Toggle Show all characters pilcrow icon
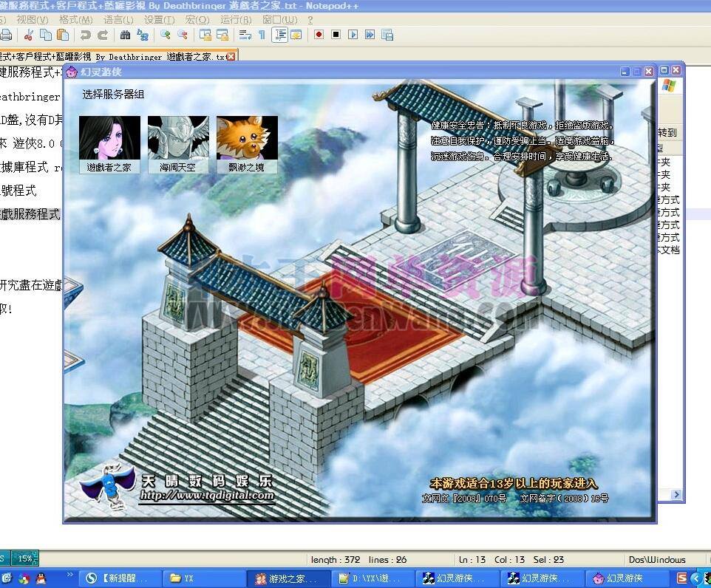The image size is (711, 588). [x=262, y=35]
